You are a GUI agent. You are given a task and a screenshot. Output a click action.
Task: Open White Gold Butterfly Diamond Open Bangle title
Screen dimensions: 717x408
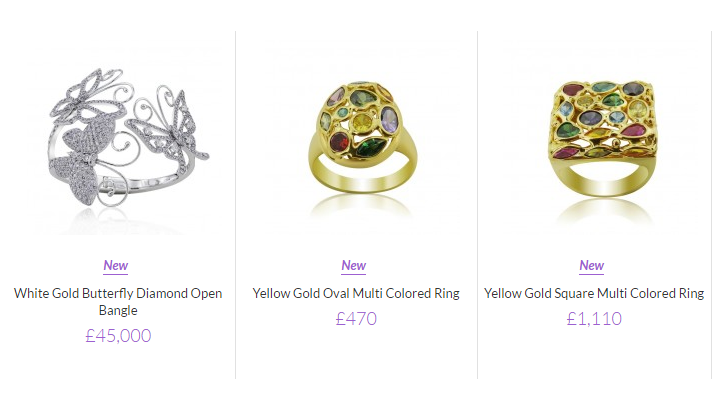coord(118,302)
